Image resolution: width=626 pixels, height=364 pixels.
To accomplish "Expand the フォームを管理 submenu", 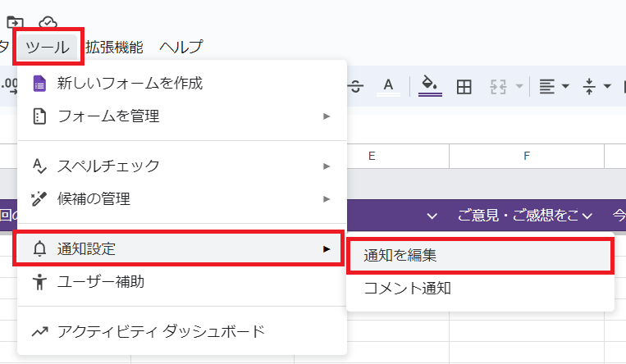I will [180, 116].
